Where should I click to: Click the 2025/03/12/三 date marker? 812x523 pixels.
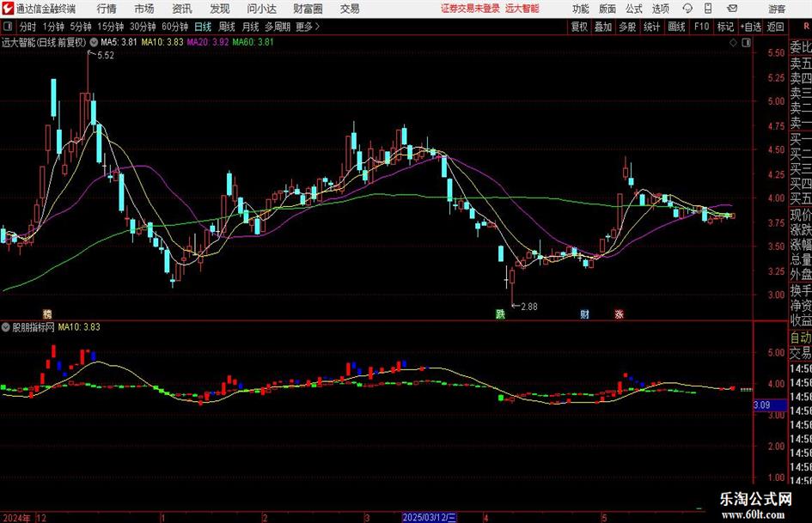430,517
